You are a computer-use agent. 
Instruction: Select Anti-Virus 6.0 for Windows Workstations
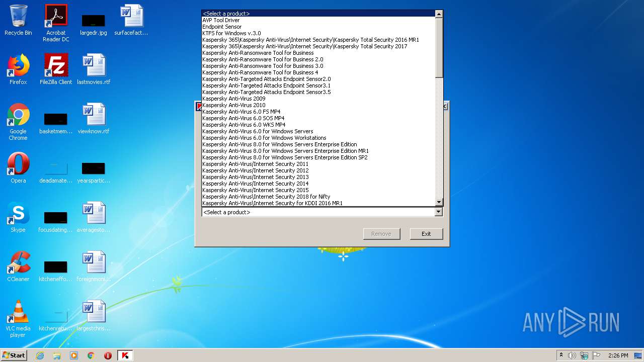point(318,138)
